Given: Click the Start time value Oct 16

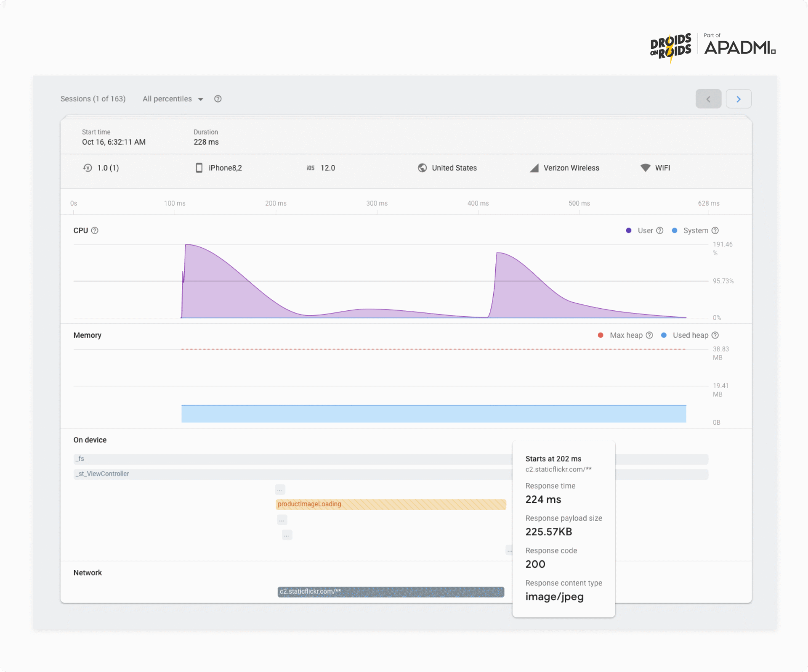Looking at the screenshot, I should 114,142.
